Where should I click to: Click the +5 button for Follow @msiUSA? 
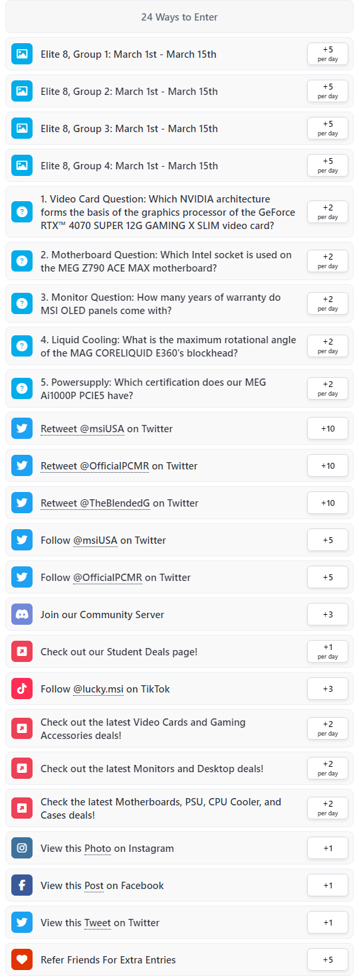[x=328, y=540]
